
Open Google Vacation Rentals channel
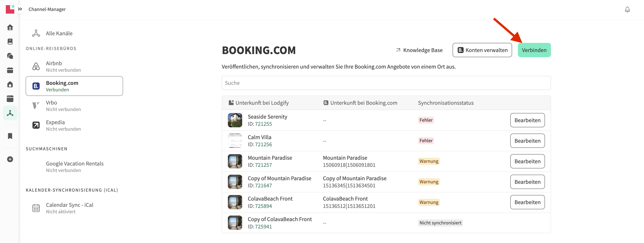pyautogui.click(x=74, y=167)
